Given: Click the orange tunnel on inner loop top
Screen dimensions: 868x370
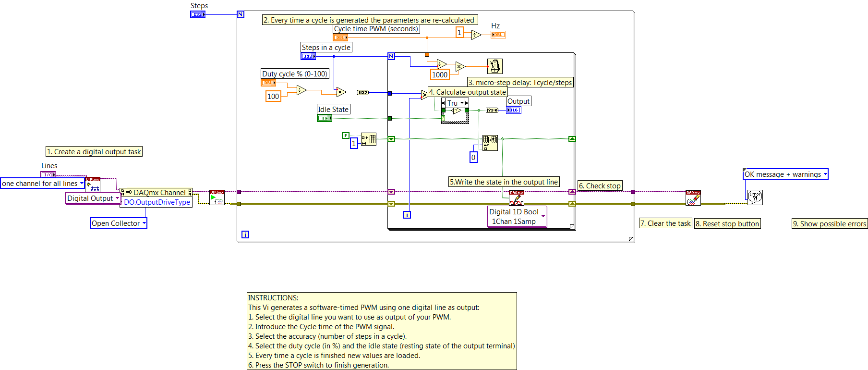Looking at the screenshot, I should (427, 55).
